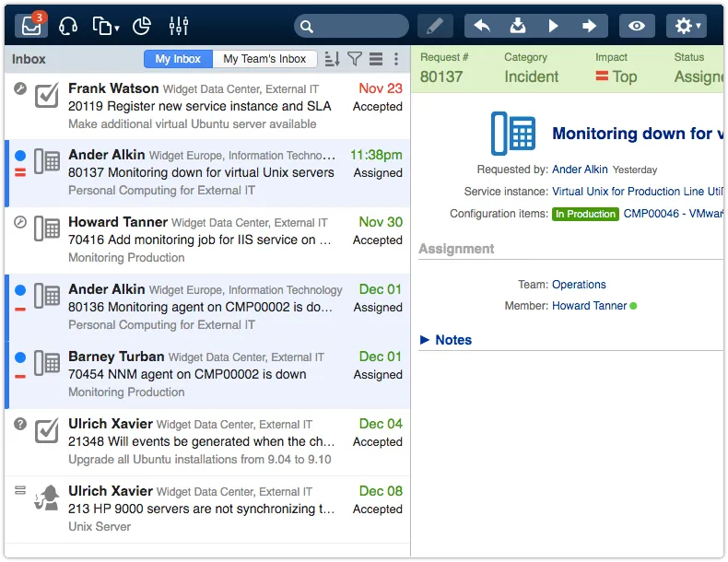Click detective problem icon for 213 row

click(47, 498)
